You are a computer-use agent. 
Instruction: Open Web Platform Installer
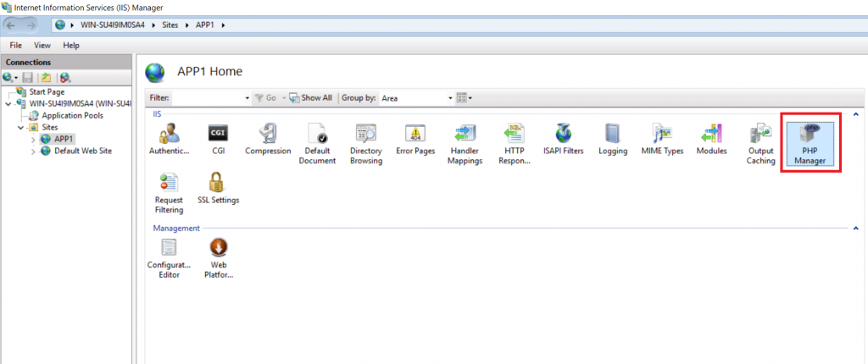tap(219, 258)
